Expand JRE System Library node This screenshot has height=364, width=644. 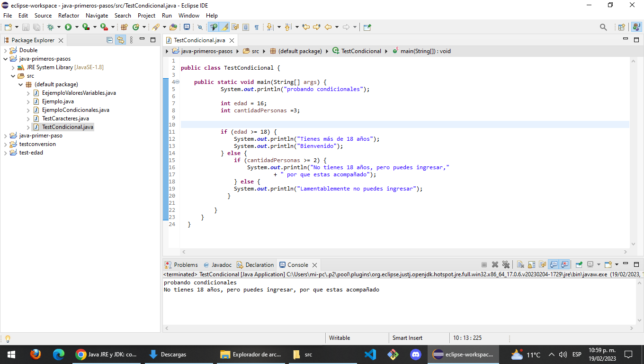pyautogui.click(x=13, y=67)
